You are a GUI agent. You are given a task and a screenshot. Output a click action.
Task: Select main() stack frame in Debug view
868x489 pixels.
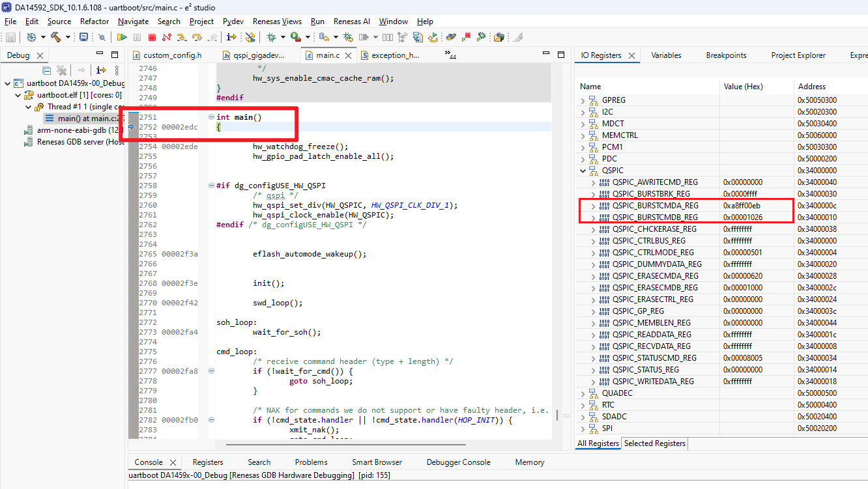coord(85,119)
